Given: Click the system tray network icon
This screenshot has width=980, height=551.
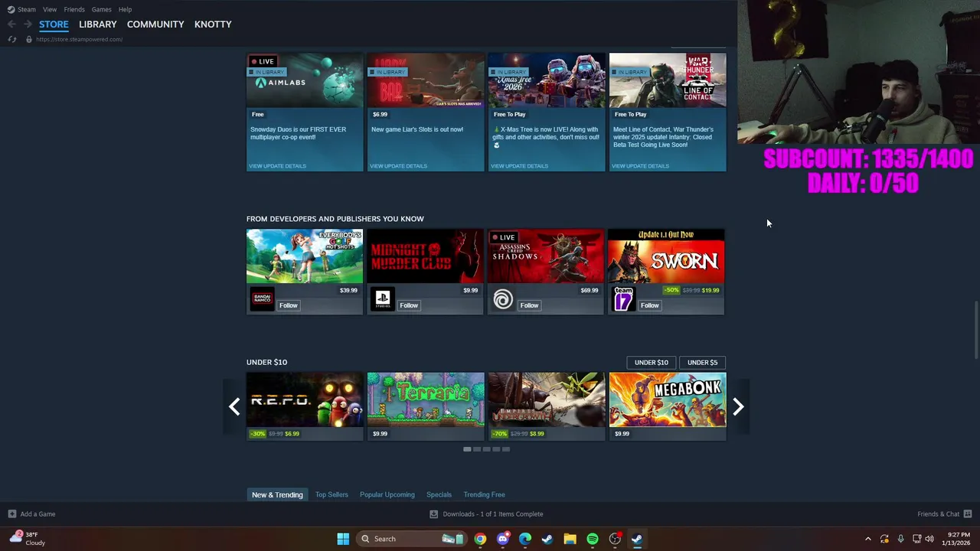Looking at the screenshot, I should pos(916,539).
